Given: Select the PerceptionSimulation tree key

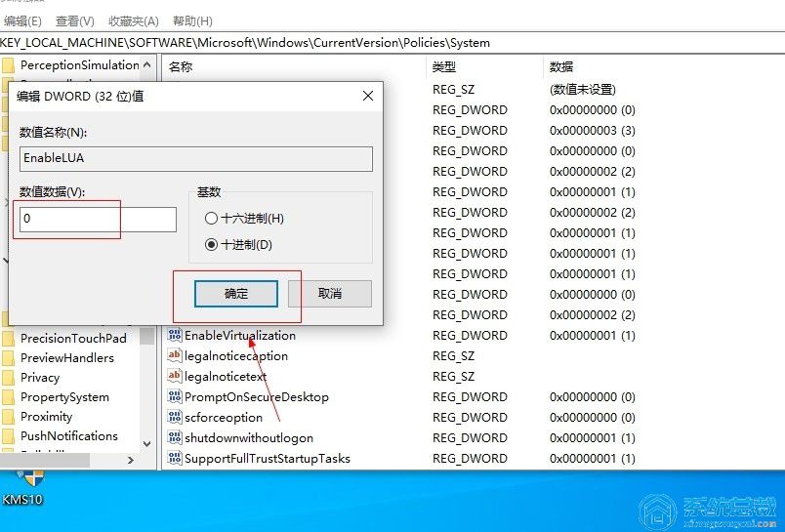Looking at the screenshot, I should tap(80, 65).
